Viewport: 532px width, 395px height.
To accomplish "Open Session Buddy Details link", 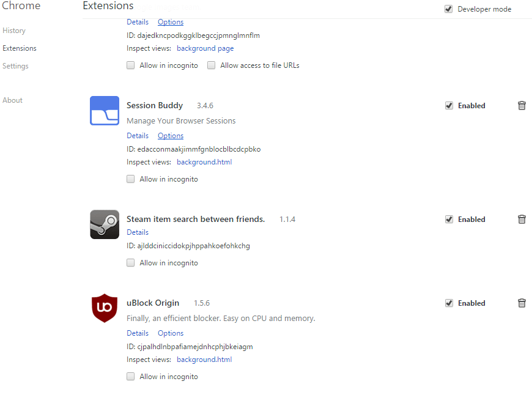I will tap(138, 135).
